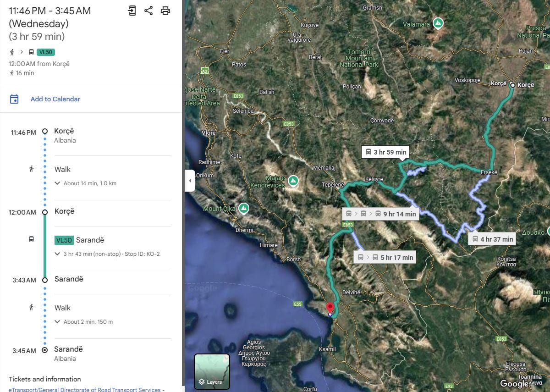
Task: Click the print directions icon
Action: point(165,11)
